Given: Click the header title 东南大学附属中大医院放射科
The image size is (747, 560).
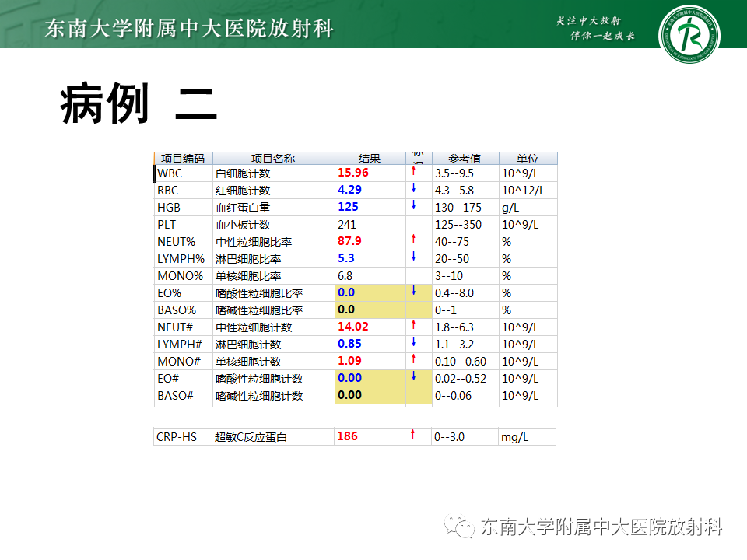Looking at the screenshot, I should [189, 28].
